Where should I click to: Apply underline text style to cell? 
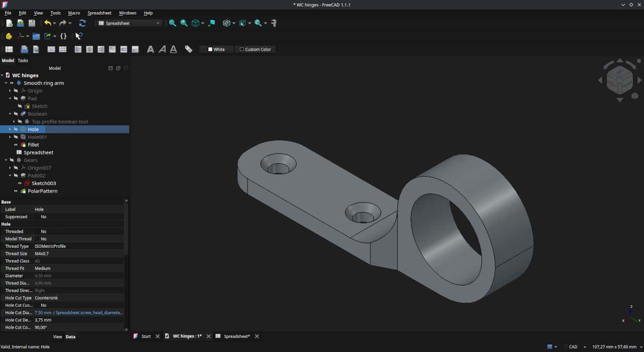(174, 49)
